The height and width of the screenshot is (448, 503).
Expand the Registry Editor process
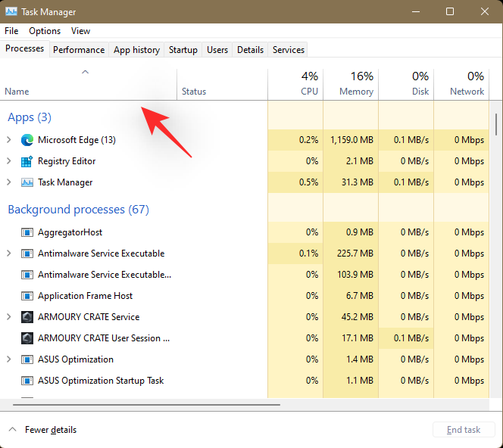[9, 161]
